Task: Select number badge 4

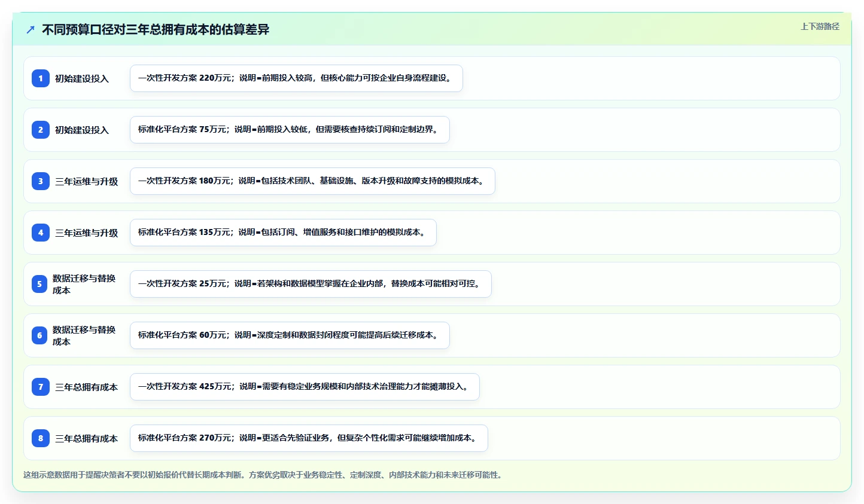Action: tap(41, 233)
